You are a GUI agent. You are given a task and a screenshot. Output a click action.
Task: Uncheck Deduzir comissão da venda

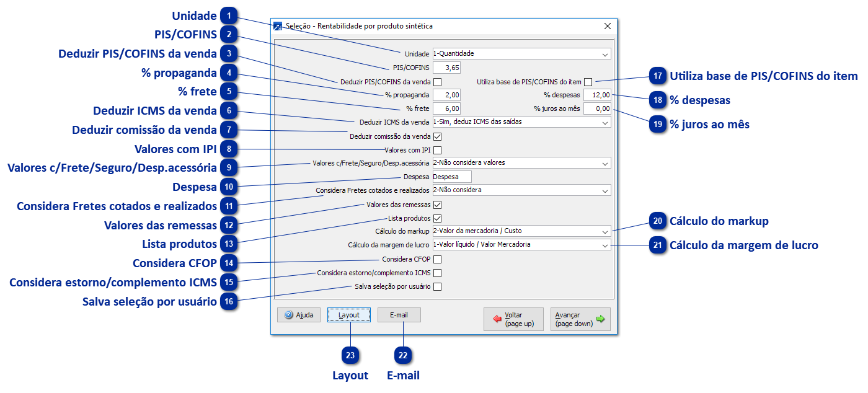click(x=437, y=136)
